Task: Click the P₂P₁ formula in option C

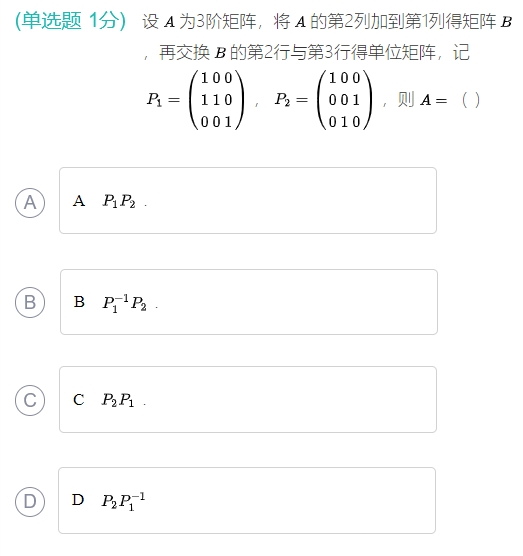Action: [x=118, y=400]
